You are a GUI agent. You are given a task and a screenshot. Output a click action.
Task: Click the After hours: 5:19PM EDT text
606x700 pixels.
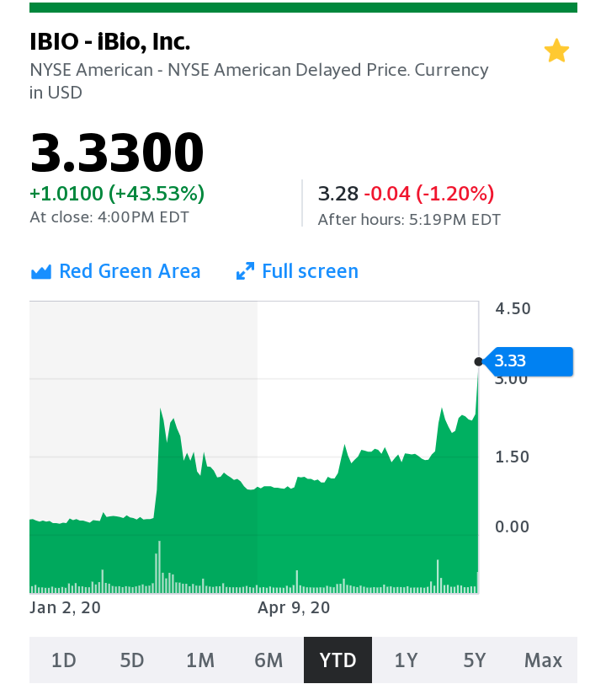click(409, 220)
